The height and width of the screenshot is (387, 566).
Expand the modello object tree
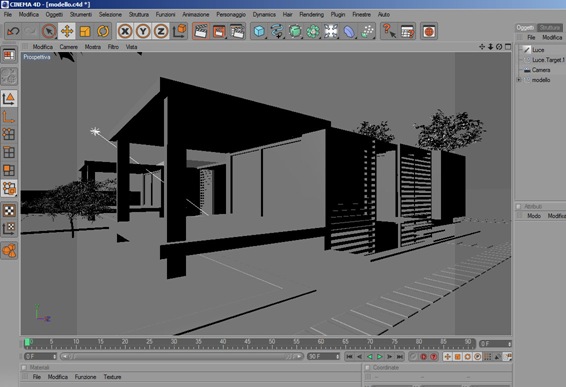pyautogui.click(x=519, y=80)
